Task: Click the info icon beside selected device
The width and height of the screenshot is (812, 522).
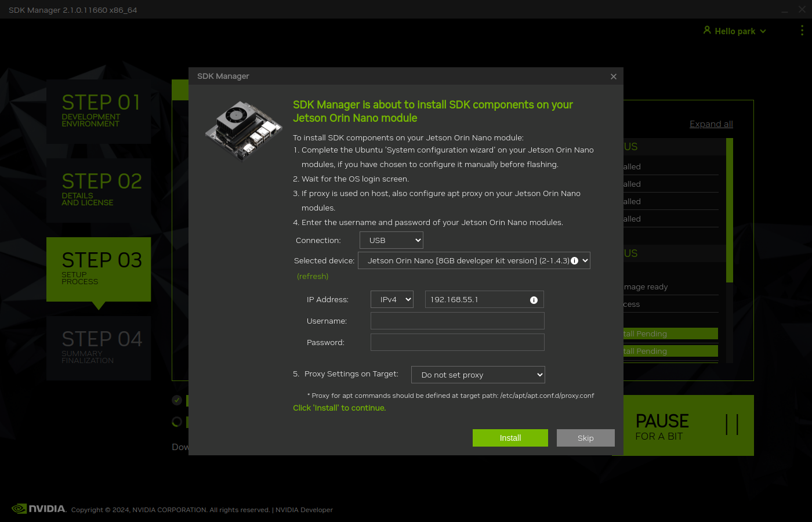Action: 575,261
